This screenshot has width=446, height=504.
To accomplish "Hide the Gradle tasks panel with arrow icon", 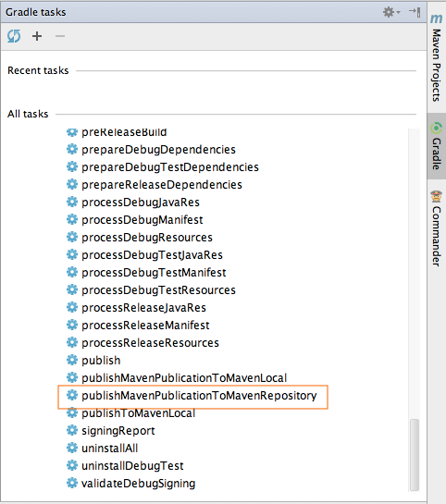I will click(x=415, y=12).
